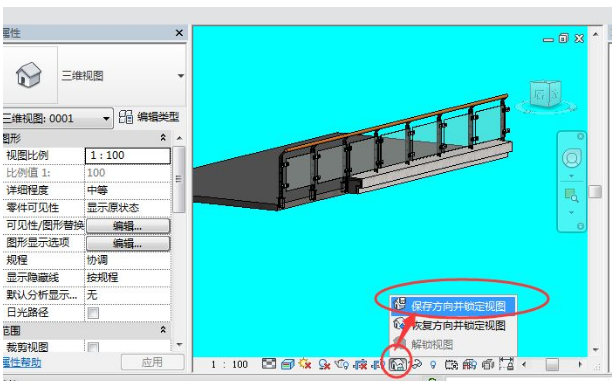Toggle the Sun Path icon in view bar
614x381 pixels.
click(x=305, y=364)
